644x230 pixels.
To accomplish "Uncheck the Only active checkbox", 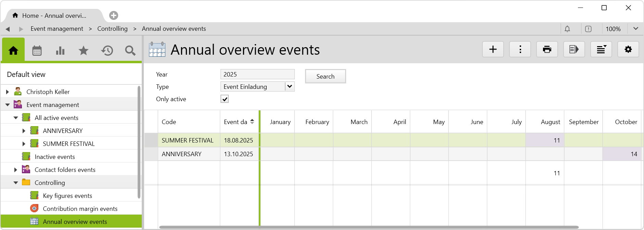I will [x=225, y=99].
